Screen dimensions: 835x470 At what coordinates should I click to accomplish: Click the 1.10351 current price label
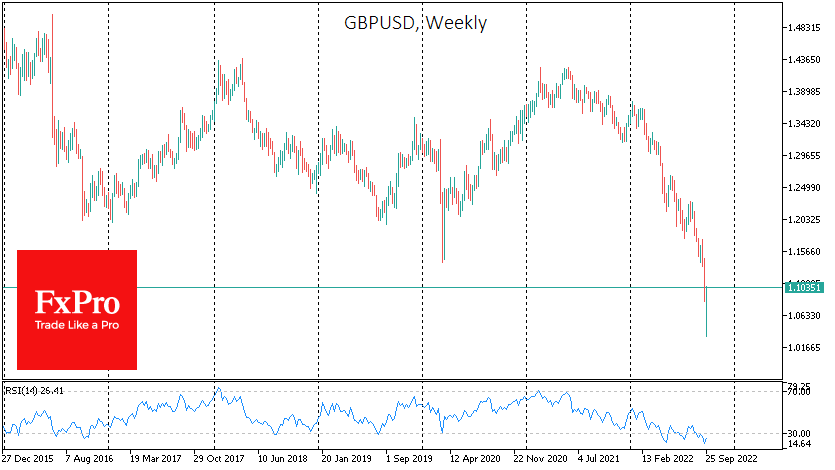(x=804, y=288)
